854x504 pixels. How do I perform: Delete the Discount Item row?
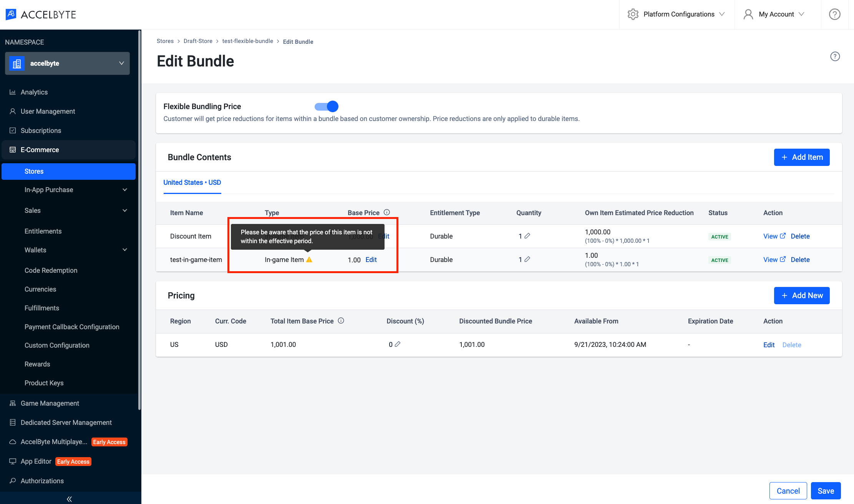(800, 236)
